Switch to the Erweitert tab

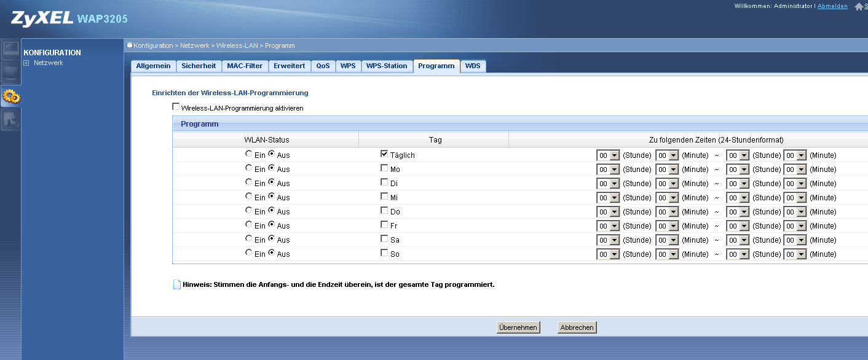coord(290,66)
